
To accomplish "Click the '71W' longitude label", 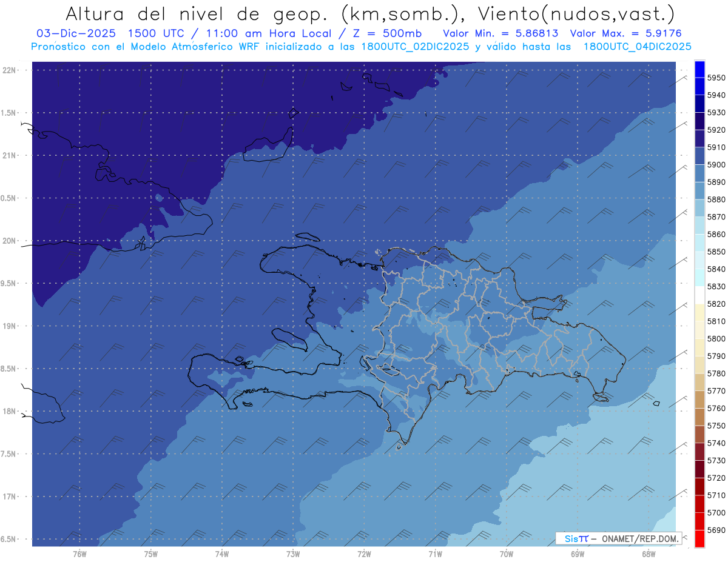I will 435,554.
